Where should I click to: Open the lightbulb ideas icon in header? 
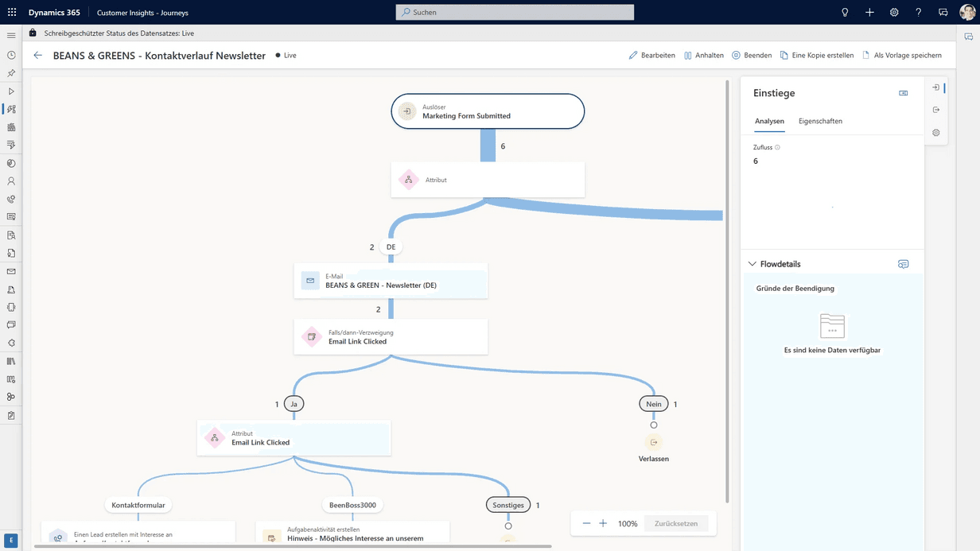coord(845,13)
